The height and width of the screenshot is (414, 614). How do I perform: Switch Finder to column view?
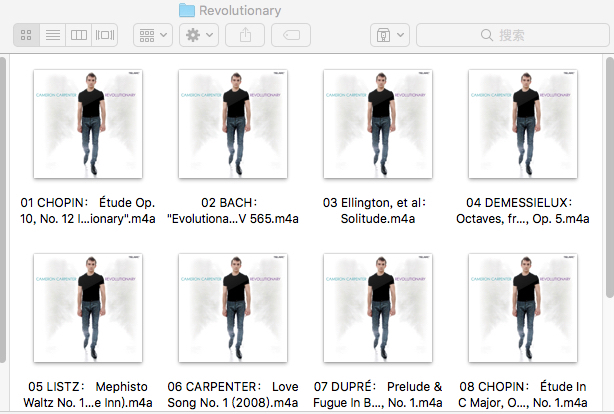pyautogui.click(x=79, y=35)
